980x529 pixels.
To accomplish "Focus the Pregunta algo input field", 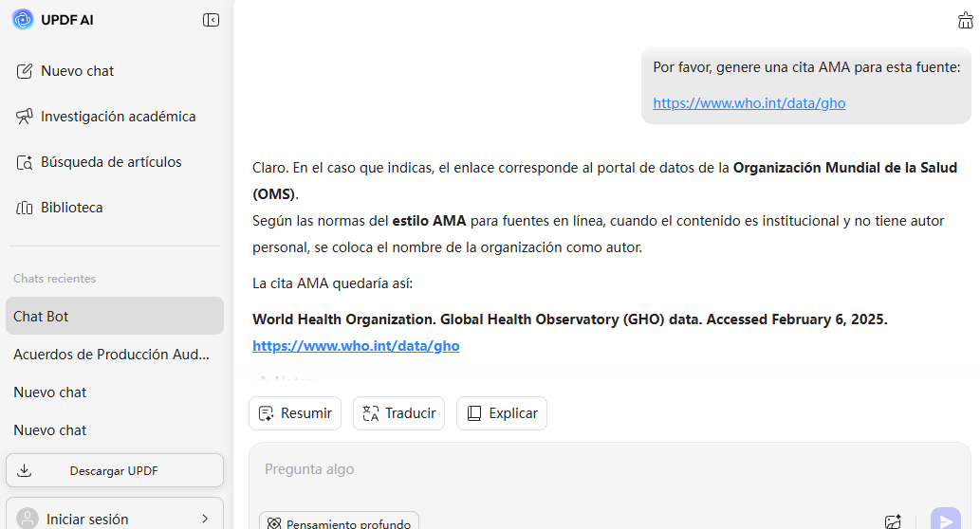I will (609, 469).
